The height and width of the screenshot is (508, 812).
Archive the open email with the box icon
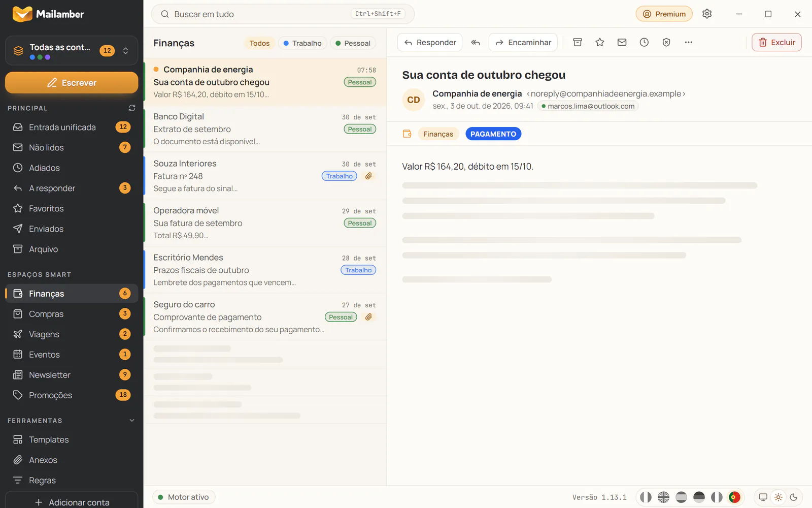click(578, 43)
